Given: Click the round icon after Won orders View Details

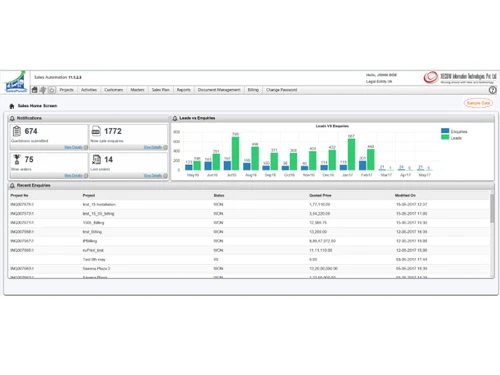Looking at the screenshot, I should tap(86, 176).
